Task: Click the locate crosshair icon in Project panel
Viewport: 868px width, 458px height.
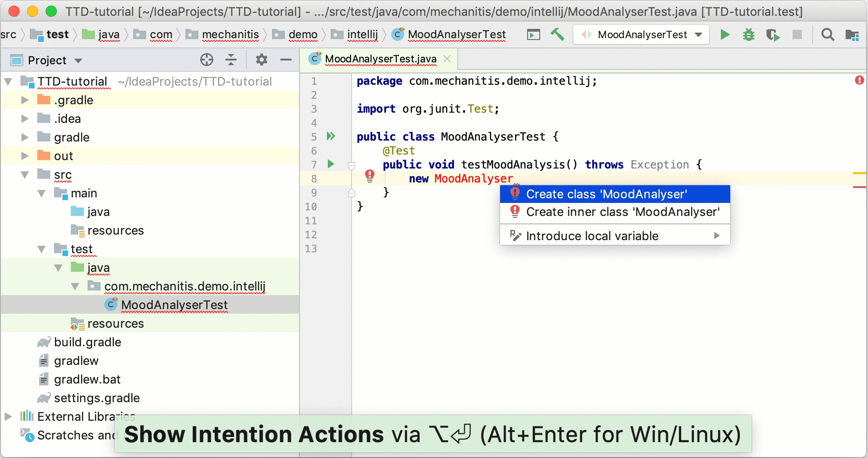Action: tap(207, 60)
